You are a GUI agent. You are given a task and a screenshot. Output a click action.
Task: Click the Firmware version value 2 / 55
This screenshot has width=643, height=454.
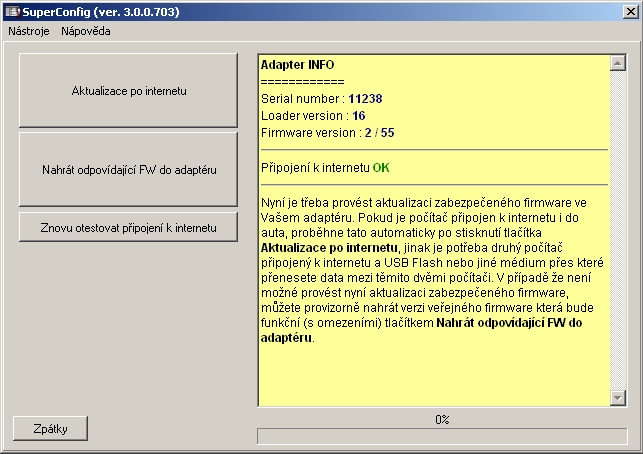click(379, 133)
